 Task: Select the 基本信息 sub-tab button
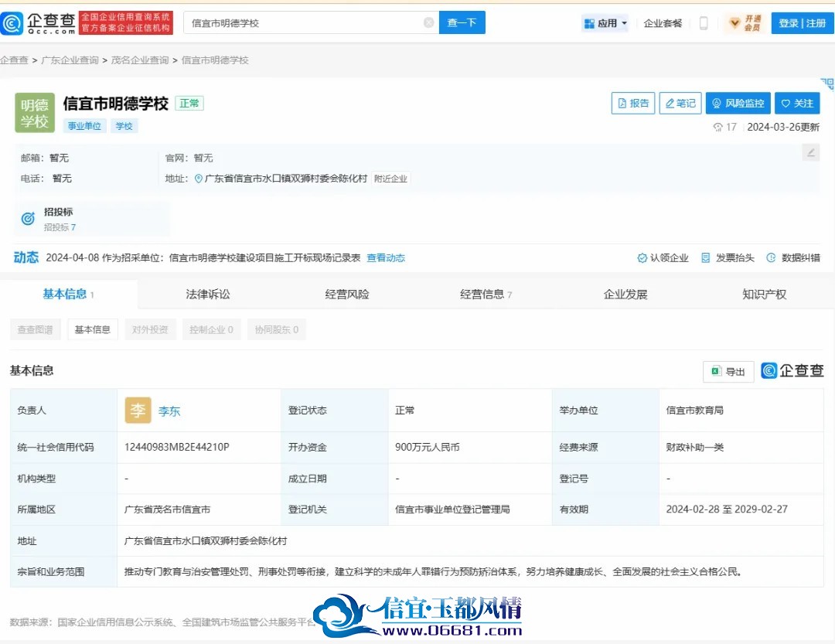pyautogui.click(x=93, y=329)
